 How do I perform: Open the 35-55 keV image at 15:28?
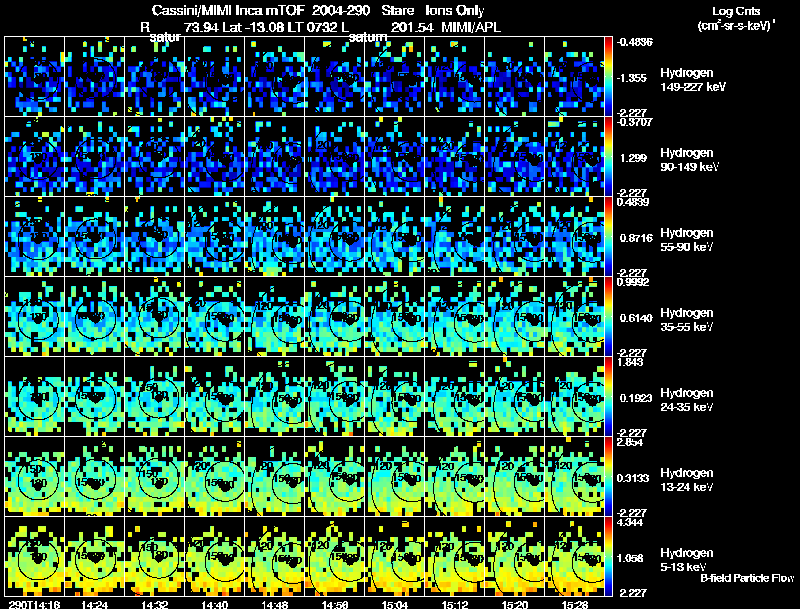574,317
